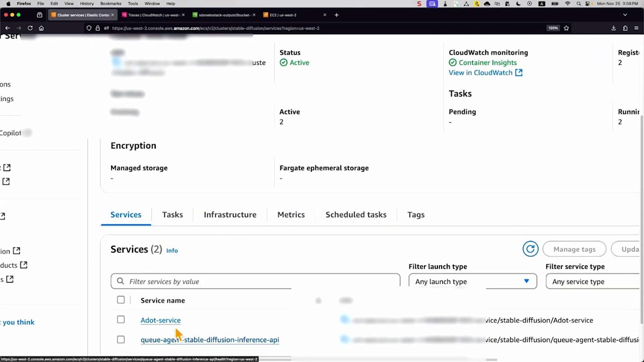Reload the current page
This screenshot has height=362, width=644.
point(30,28)
